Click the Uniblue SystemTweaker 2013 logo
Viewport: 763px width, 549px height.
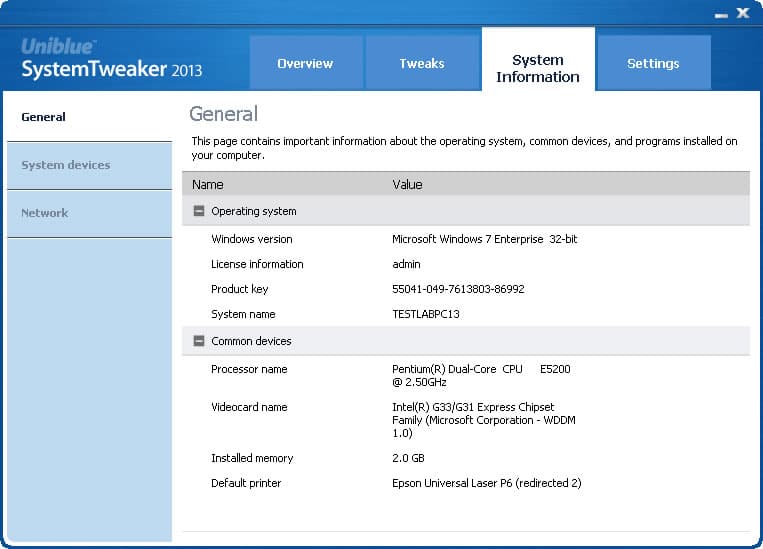[x=111, y=59]
